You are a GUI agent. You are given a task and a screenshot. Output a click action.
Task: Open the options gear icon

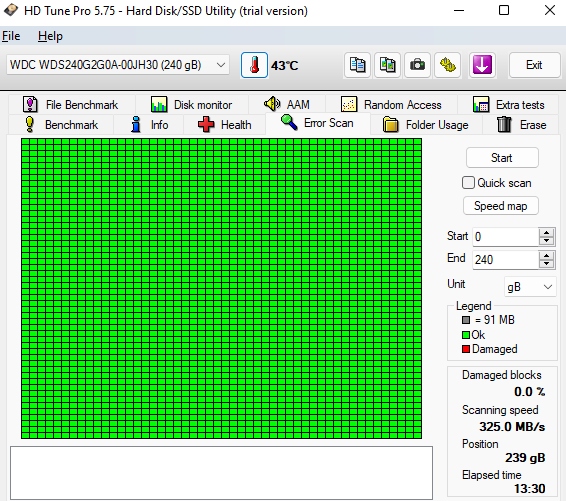tap(448, 65)
